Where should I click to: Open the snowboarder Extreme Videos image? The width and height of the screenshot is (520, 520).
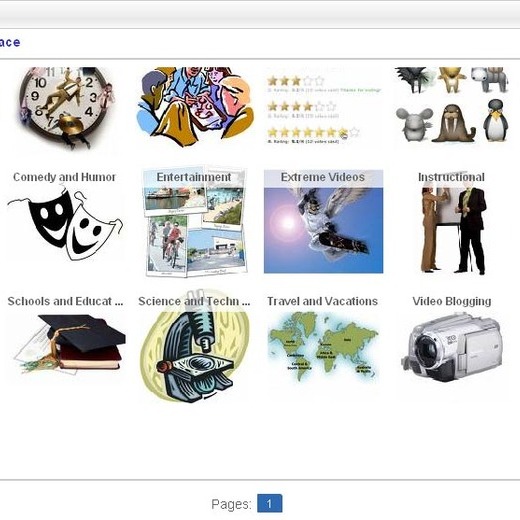tap(323, 222)
